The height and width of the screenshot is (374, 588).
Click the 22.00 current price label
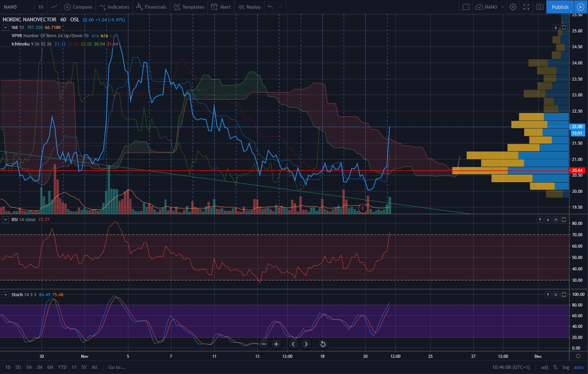click(x=577, y=126)
